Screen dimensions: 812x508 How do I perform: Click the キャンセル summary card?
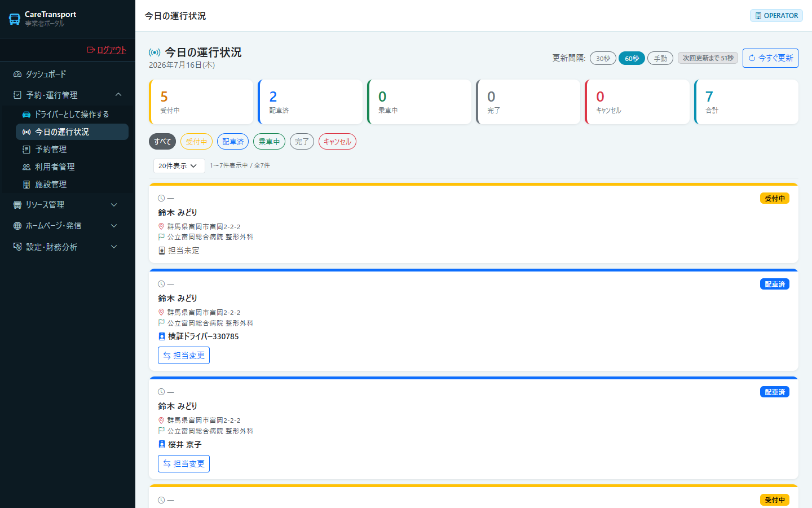pos(637,102)
